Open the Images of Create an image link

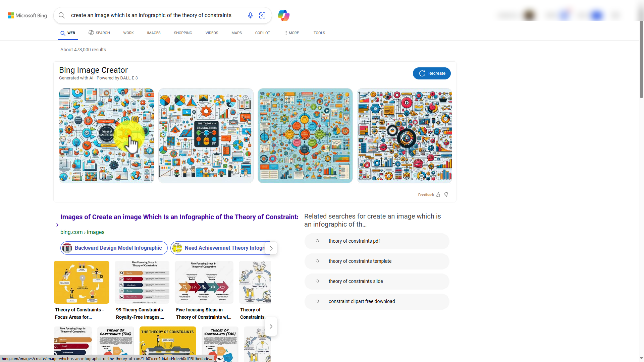point(179,217)
